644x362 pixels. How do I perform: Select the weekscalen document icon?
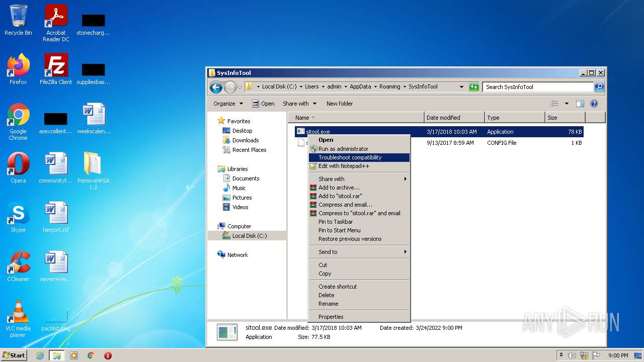94,119
